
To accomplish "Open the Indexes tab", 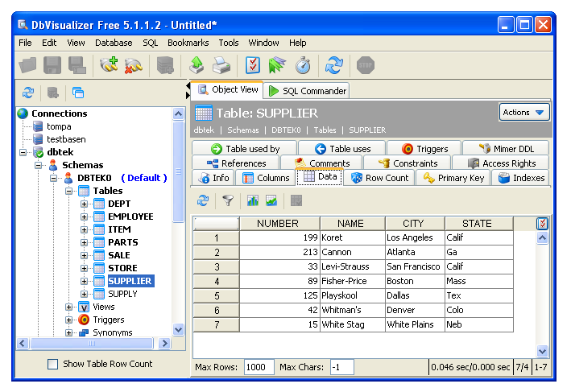I will (521, 178).
